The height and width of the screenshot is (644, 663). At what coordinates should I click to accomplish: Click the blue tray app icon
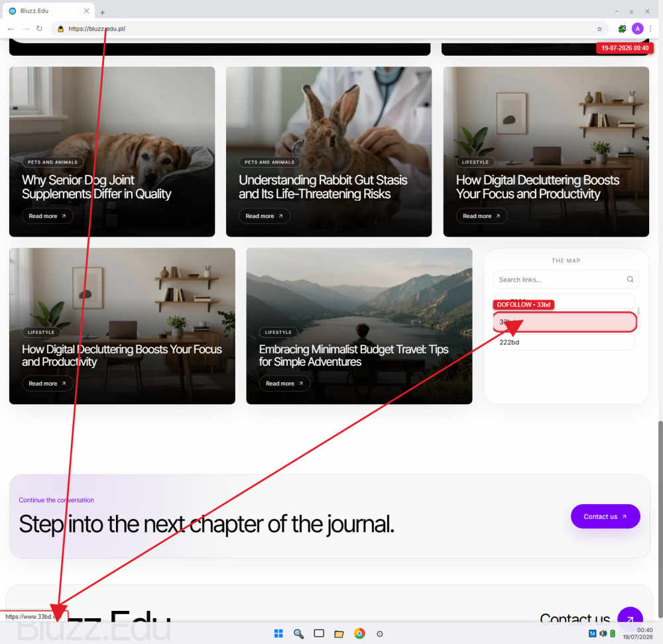click(x=592, y=633)
